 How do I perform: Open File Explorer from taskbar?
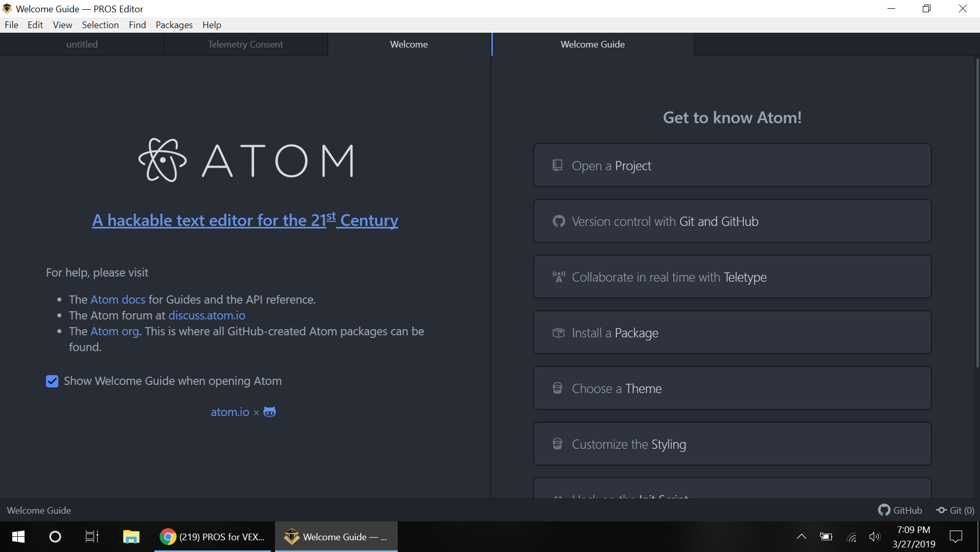pyautogui.click(x=131, y=537)
